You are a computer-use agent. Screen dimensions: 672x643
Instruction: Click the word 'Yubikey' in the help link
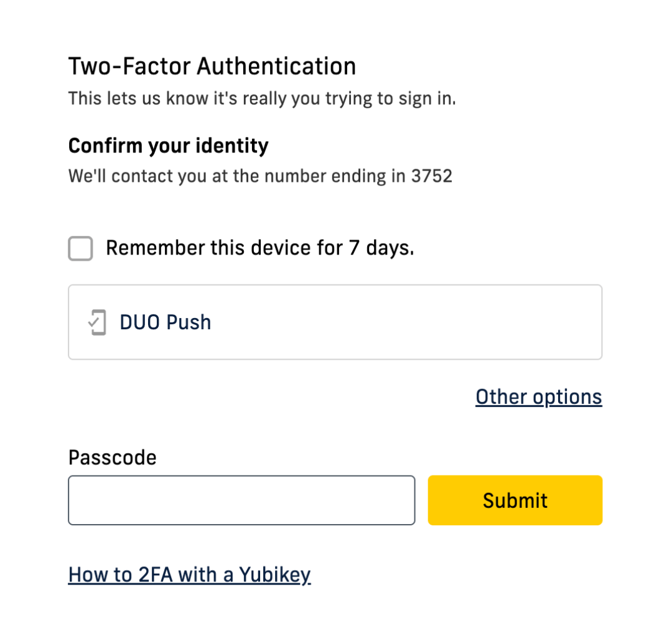[x=274, y=575]
